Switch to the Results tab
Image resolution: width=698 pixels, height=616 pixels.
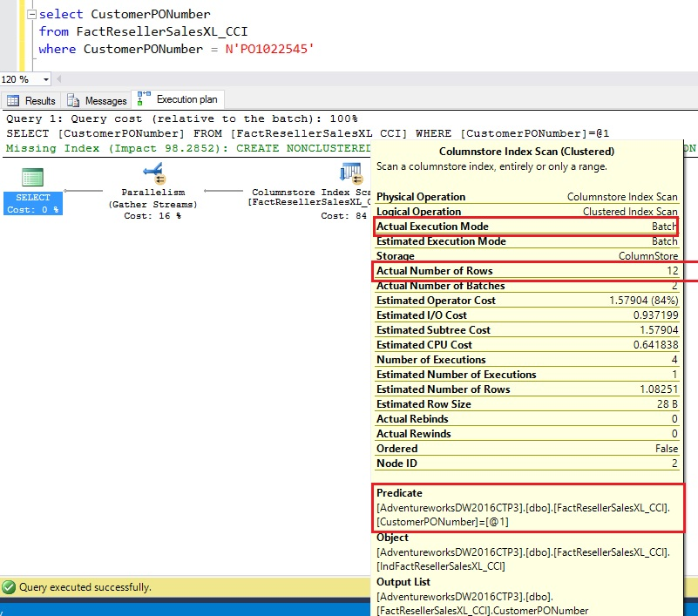point(39,101)
